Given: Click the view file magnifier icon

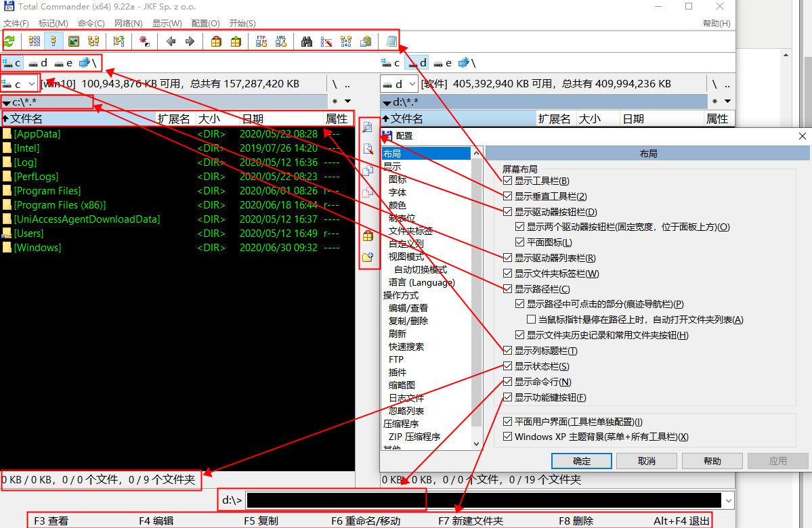Looking at the screenshot, I should 368,127.
